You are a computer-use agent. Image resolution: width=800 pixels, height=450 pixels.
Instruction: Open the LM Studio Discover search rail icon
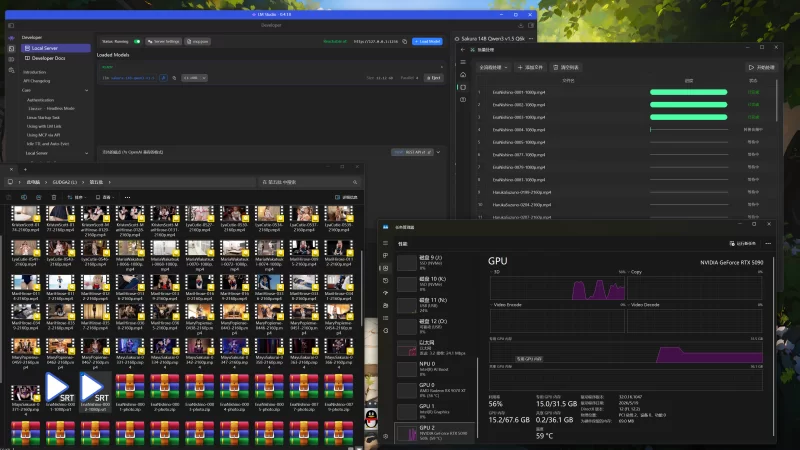tap(11, 70)
